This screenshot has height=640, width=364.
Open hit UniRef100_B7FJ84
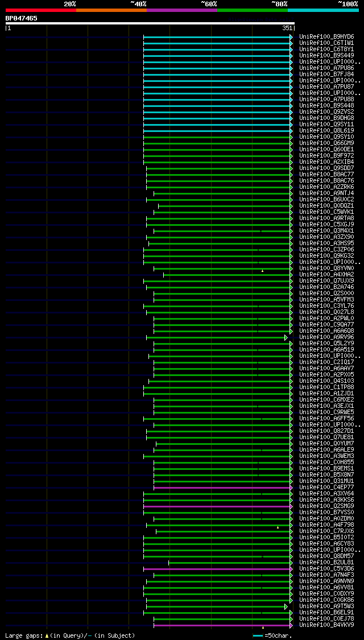point(326,75)
